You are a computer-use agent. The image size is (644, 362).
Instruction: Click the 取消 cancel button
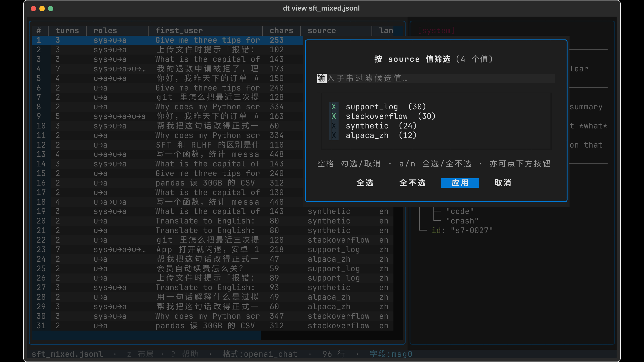pos(503,183)
